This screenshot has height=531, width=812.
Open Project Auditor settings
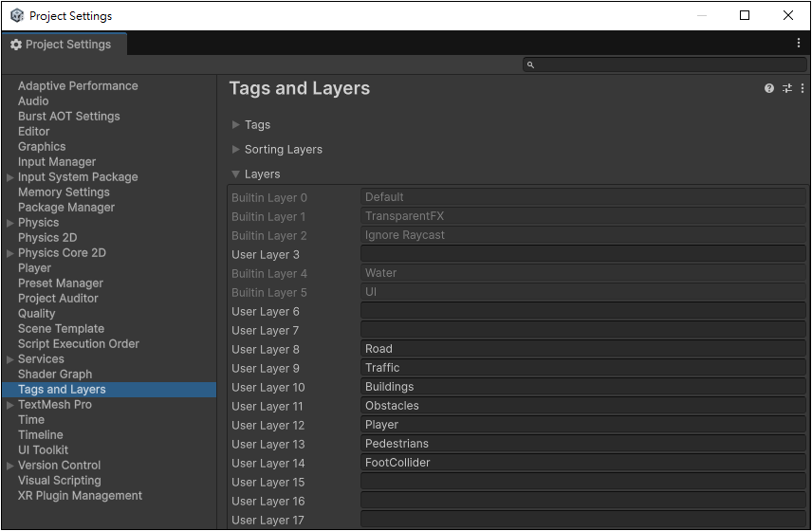(x=58, y=299)
